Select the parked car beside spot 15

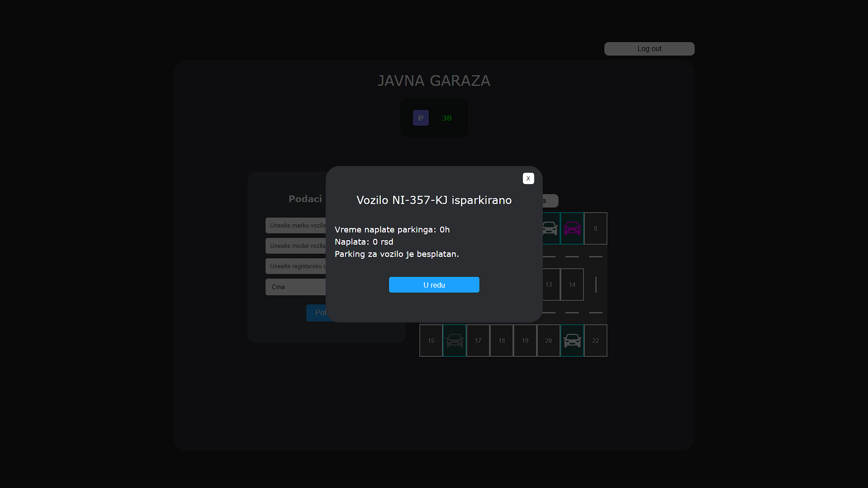pos(455,341)
